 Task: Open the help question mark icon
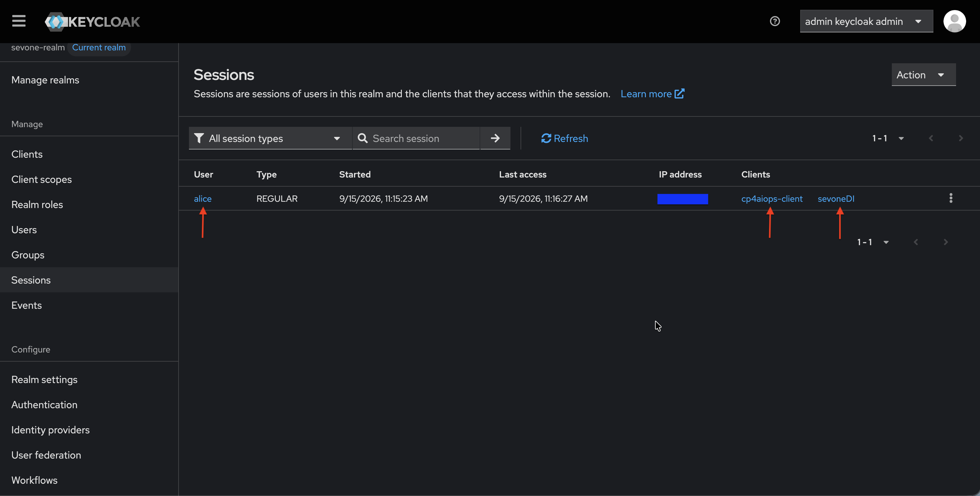click(775, 21)
